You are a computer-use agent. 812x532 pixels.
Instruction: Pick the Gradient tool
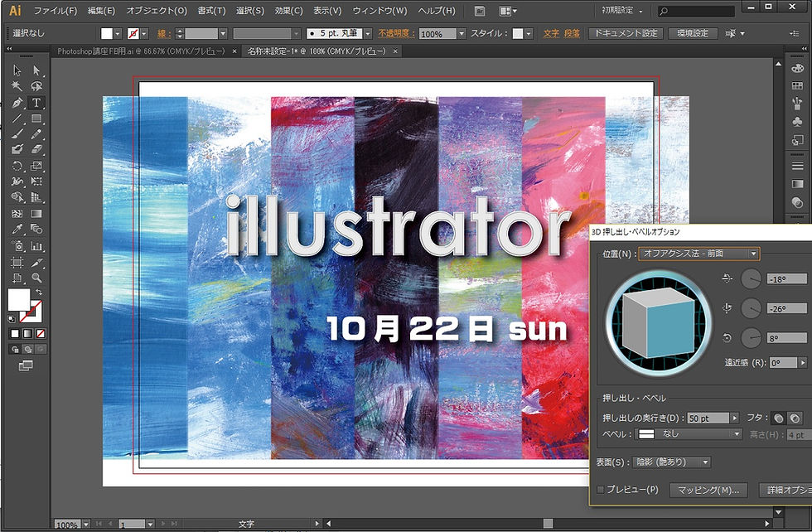pos(36,214)
